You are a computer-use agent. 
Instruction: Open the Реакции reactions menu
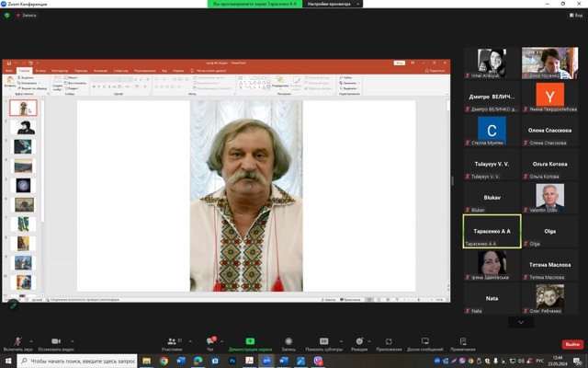click(x=359, y=342)
